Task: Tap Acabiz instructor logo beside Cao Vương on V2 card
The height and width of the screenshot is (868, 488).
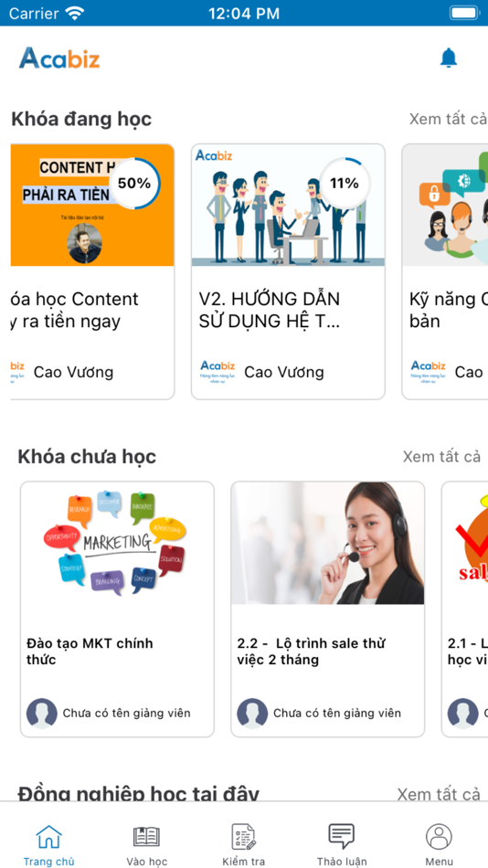Action: (217, 372)
